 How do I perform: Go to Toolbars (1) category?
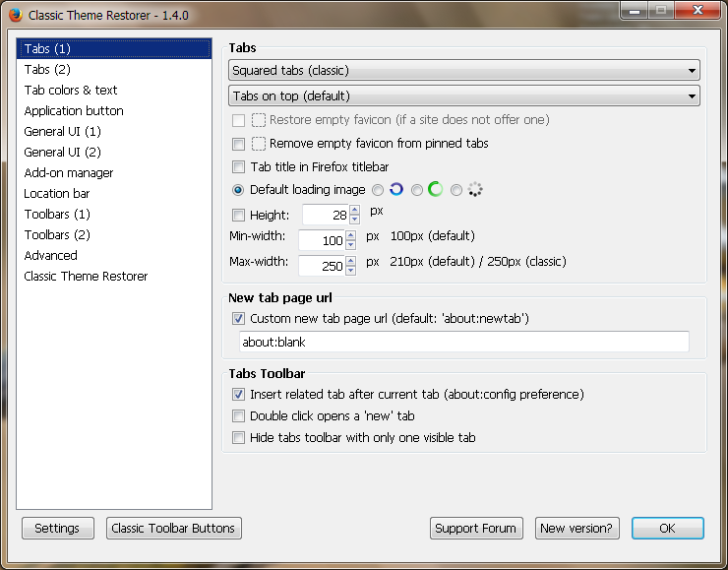pyautogui.click(x=114, y=215)
